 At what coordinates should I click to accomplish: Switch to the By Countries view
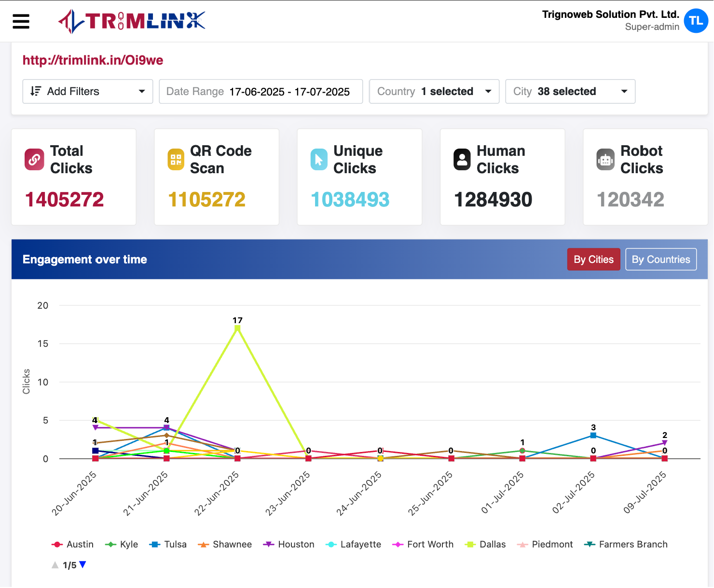pyautogui.click(x=661, y=259)
